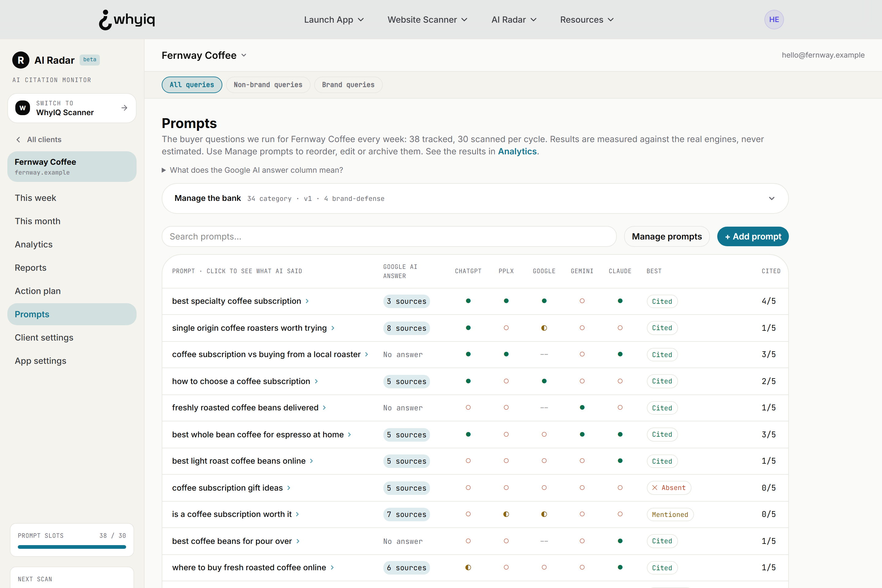Click the whyiq logo
The height and width of the screenshot is (588, 882).
[127, 20]
